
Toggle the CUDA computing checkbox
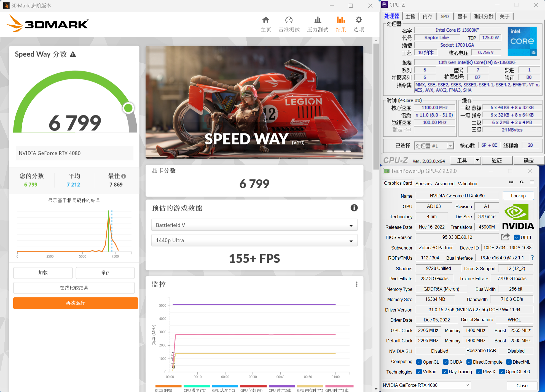(x=445, y=362)
